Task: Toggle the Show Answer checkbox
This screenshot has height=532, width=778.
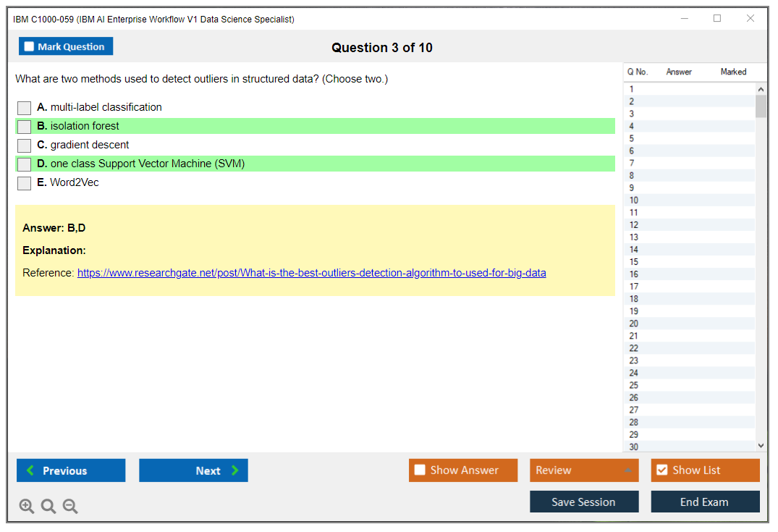Action: coord(420,470)
